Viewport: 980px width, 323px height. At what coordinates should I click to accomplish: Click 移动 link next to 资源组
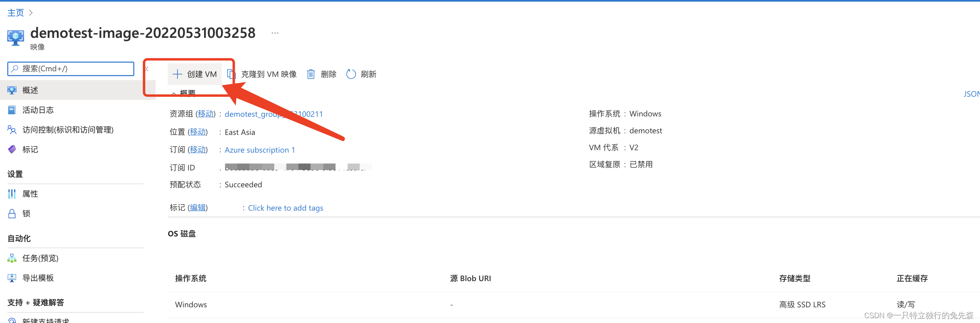point(206,114)
